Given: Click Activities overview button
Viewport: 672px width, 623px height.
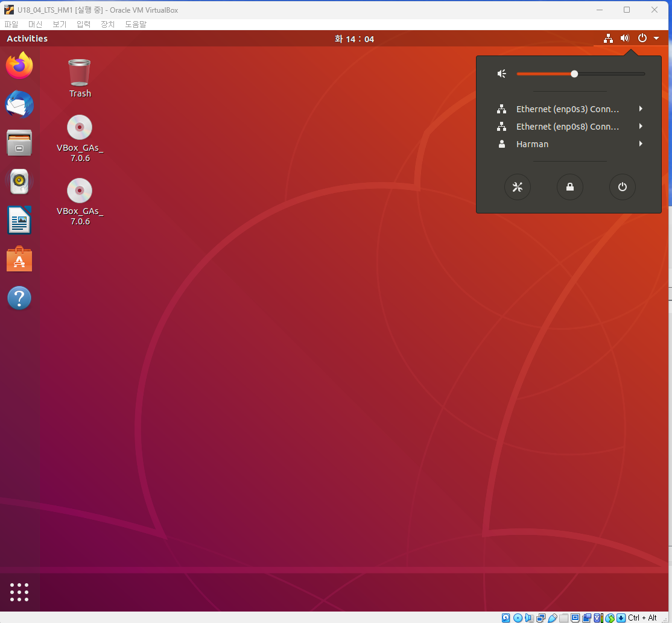Looking at the screenshot, I should pos(27,39).
